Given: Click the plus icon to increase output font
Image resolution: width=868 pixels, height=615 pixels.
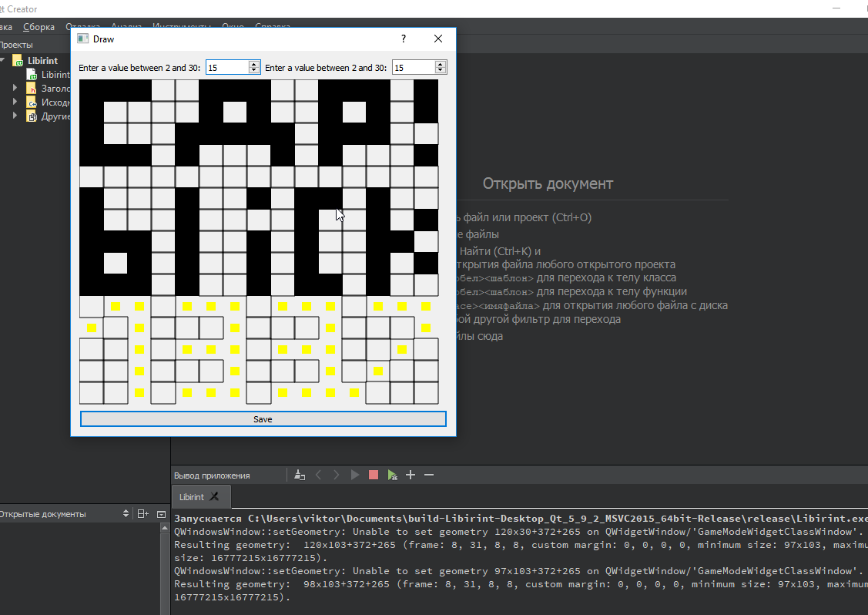Looking at the screenshot, I should click(411, 476).
